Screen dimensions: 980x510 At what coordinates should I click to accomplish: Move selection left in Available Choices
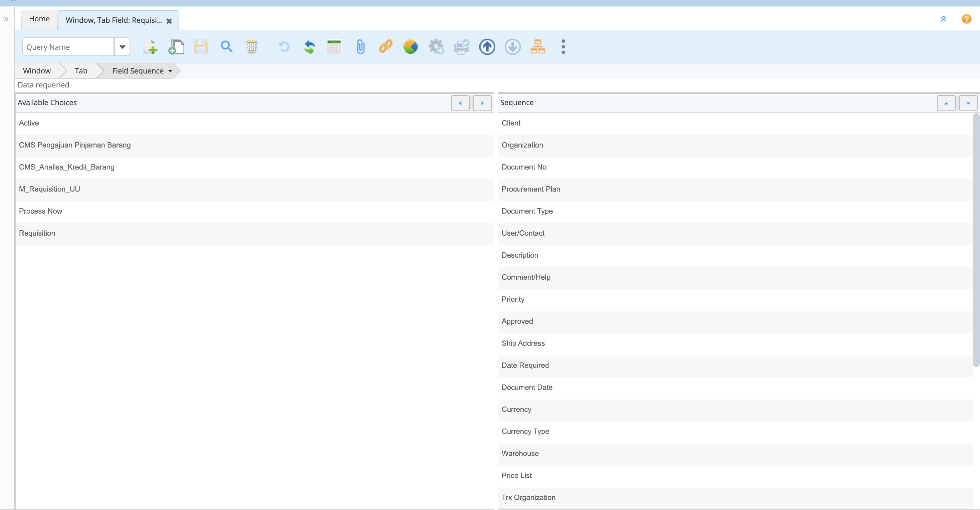[460, 103]
